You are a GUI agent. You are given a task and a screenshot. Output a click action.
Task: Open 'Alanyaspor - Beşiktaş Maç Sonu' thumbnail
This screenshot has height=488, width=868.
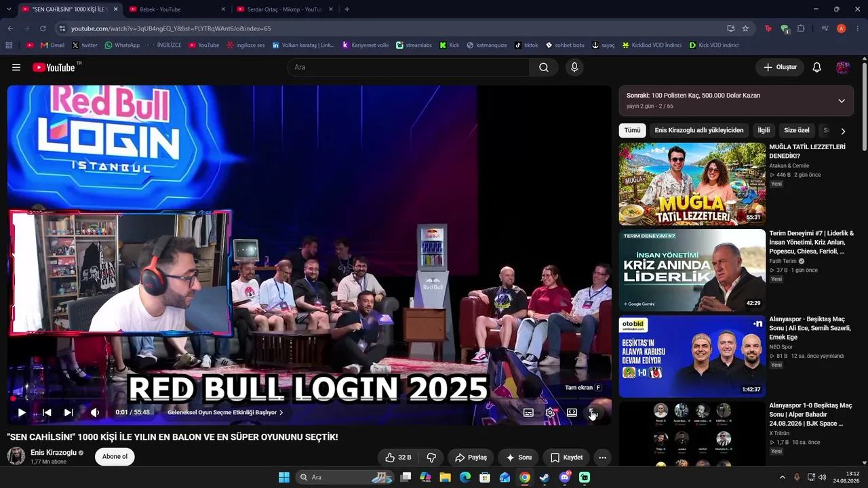pos(692,357)
